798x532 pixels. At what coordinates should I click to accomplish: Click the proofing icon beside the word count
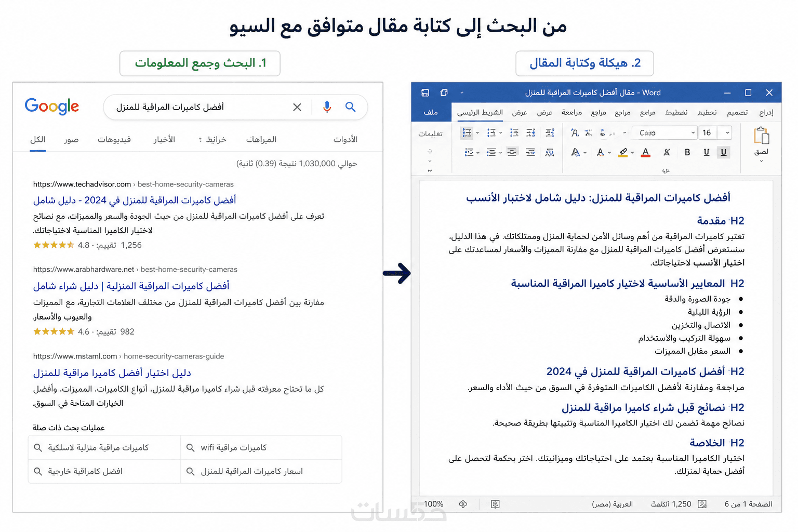click(702, 504)
